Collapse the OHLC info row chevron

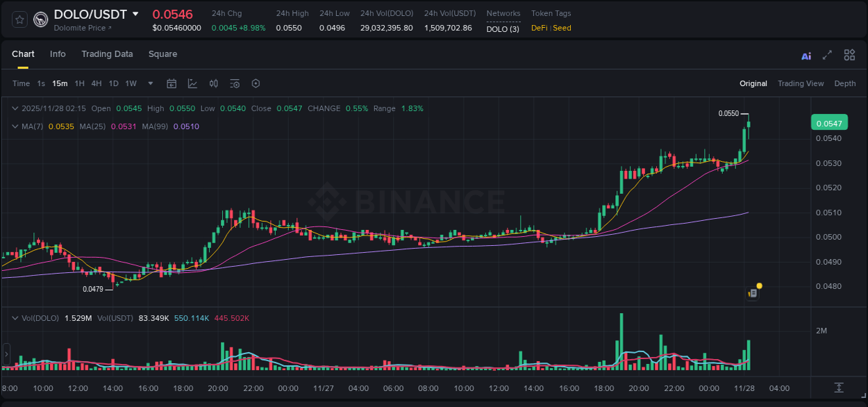pyautogui.click(x=15, y=108)
